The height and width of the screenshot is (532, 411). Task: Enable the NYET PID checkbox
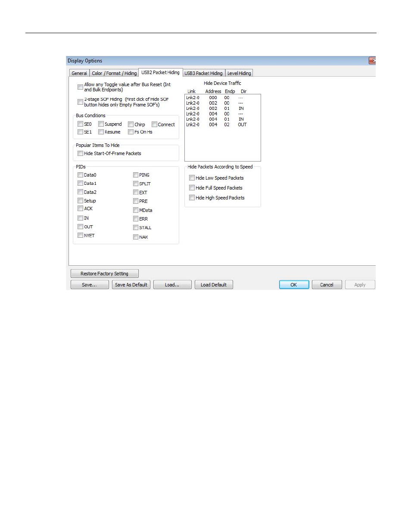80,235
